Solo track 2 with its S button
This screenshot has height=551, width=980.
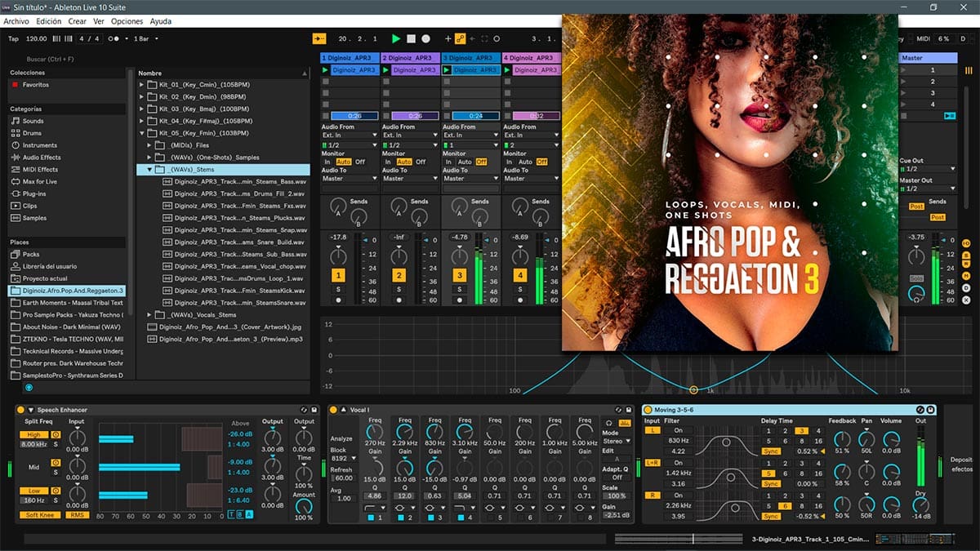[x=399, y=289]
